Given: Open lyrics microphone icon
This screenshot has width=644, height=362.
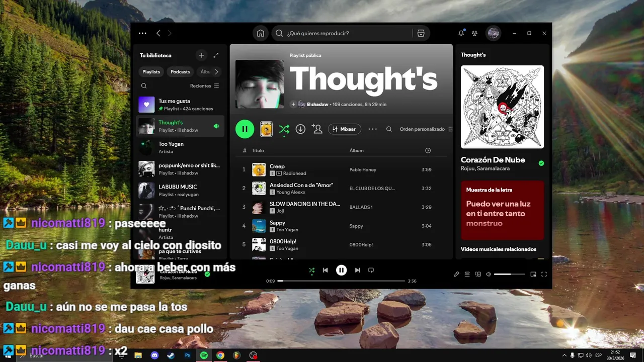Looking at the screenshot, I should pos(456,275).
